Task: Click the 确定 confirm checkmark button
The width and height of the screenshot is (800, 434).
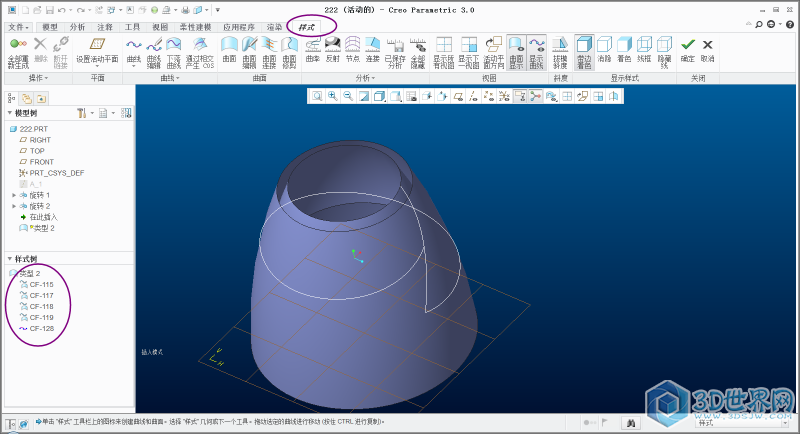Action: (688, 50)
